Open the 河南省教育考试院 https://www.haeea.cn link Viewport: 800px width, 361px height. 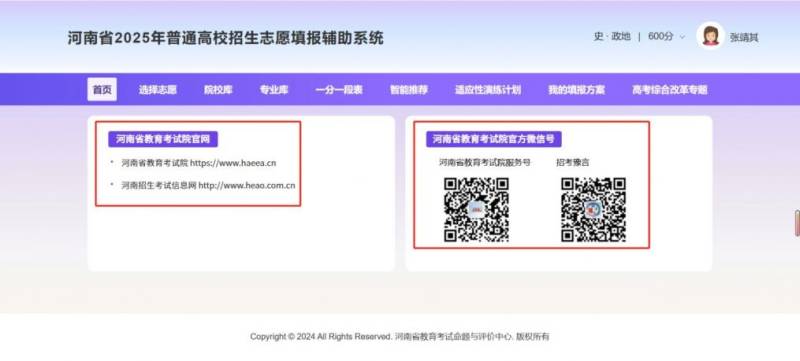[198, 163]
